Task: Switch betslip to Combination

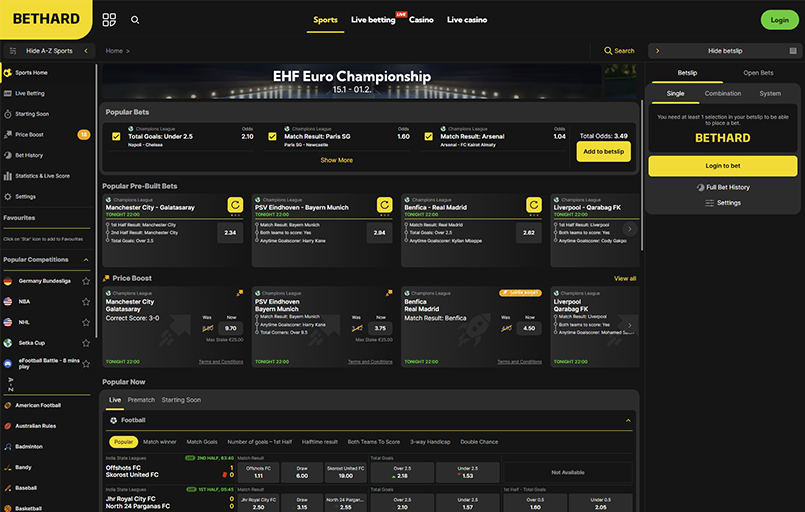Action: (x=722, y=93)
